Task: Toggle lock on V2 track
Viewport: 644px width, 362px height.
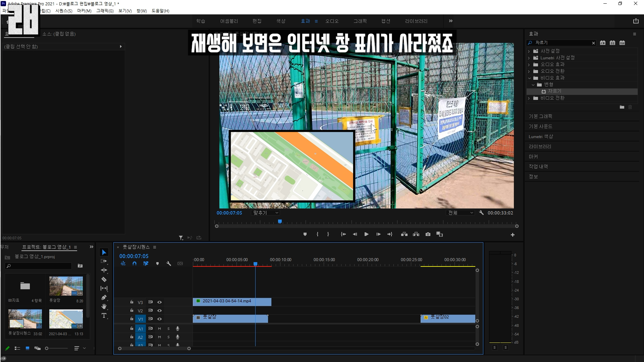Action: (x=132, y=311)
